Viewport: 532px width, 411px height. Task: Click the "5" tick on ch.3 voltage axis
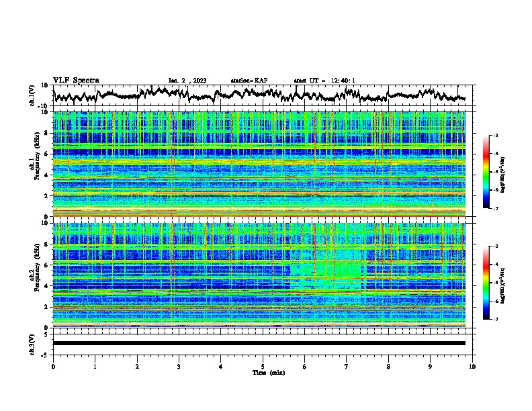tap(46, 334)
